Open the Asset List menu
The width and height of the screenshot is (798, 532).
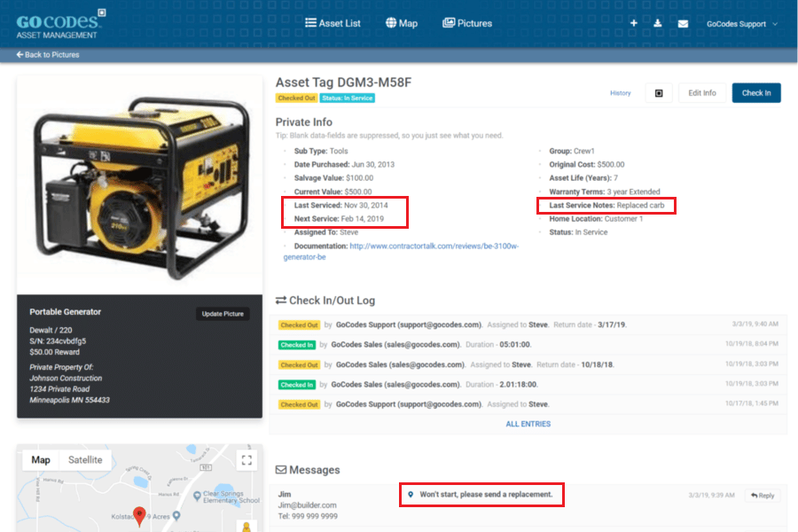[x=332, y=23]
